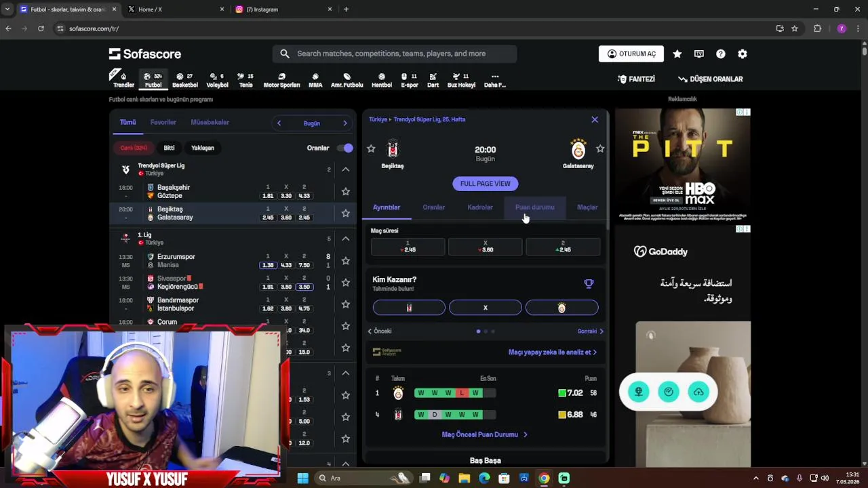Open the Buz Hokeyi category
Viewport: 868px width, 488px height.
point(461,79)
